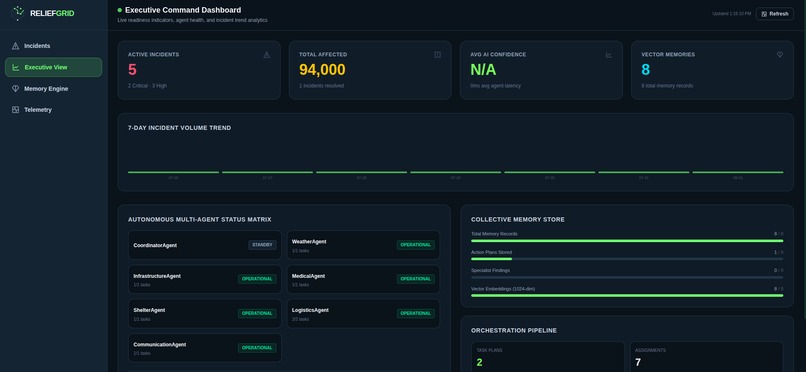Select the WeatherAgent card name

(309, 241)
